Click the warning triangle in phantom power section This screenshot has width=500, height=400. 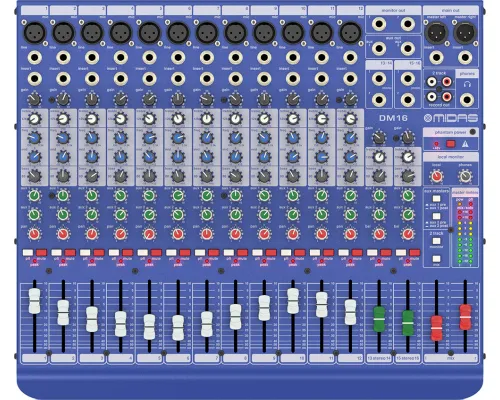(x=465, y=144)
